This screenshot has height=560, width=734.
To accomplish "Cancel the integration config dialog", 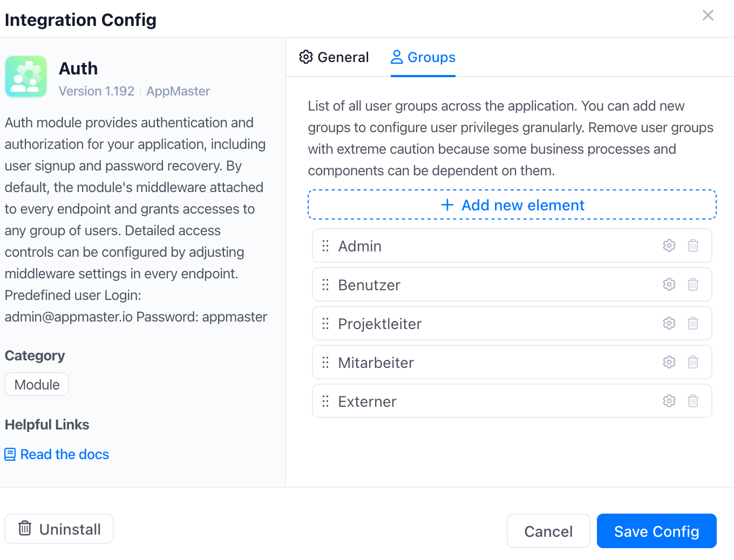I will tap(548, 531).
